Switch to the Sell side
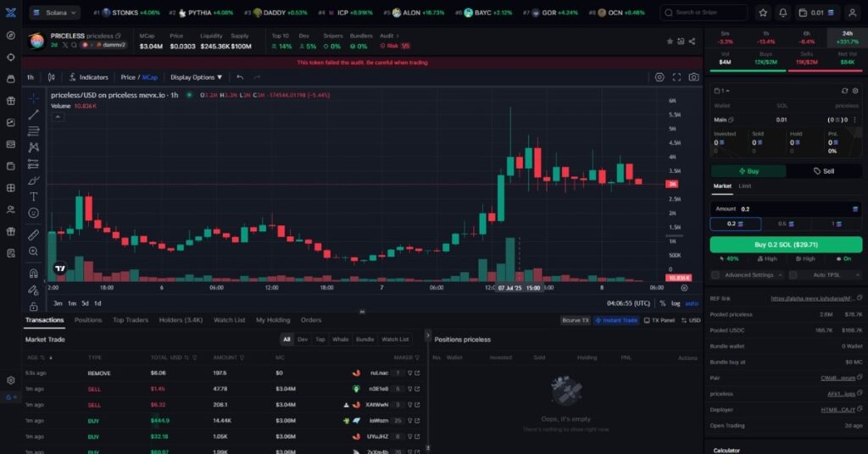Viewport: 868px width, 454px height. (x=824, y=171)
